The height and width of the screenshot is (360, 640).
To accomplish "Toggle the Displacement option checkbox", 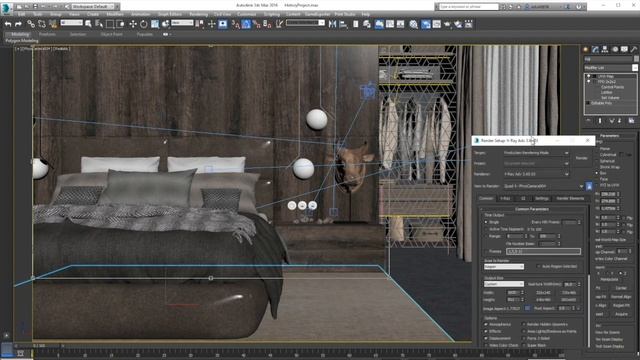I will click(x=486, y=338).
